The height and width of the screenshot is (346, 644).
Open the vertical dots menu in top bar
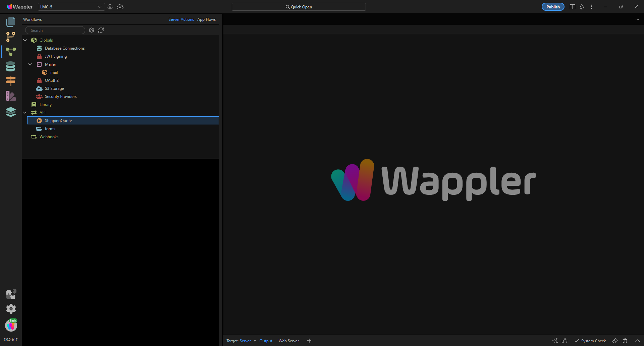click(591, 7)
